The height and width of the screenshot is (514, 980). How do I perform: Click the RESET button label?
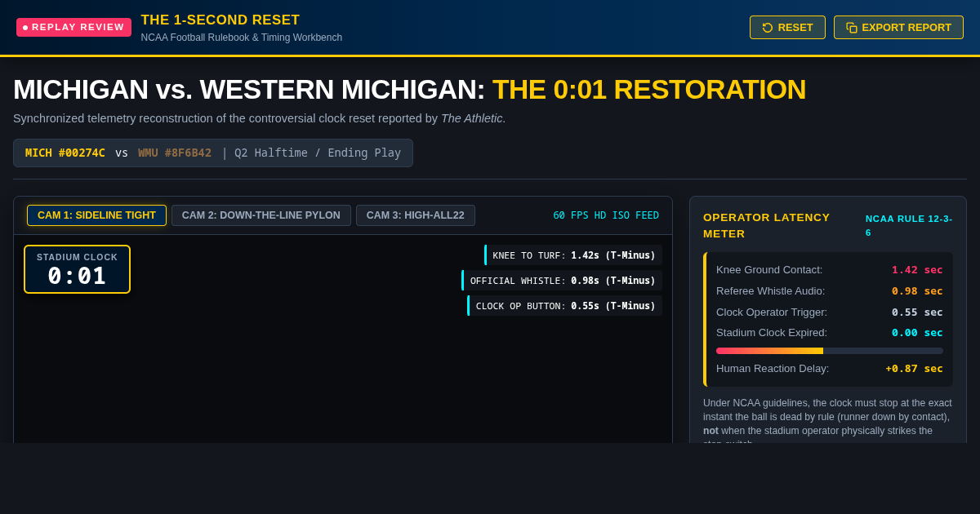click(795, 28)
